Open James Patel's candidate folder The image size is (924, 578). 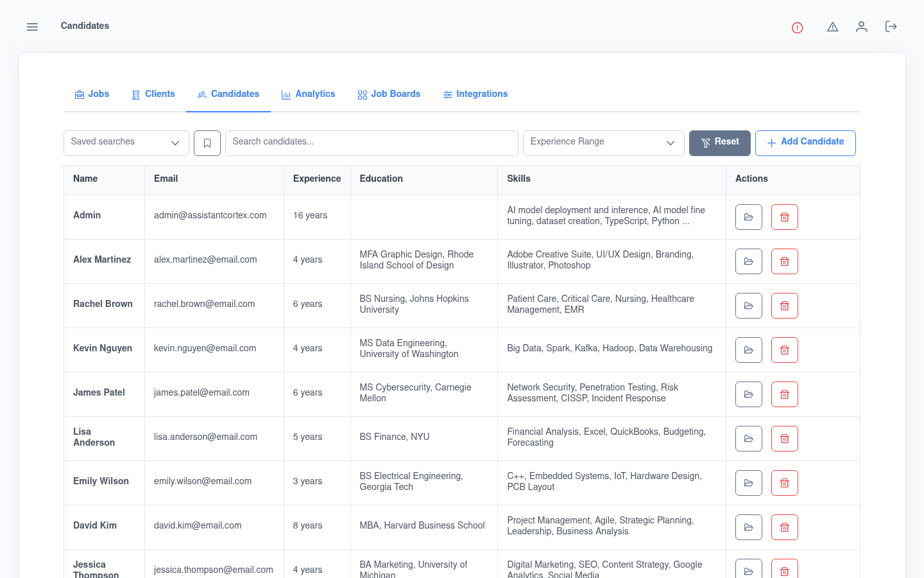(x=749, y=394)
